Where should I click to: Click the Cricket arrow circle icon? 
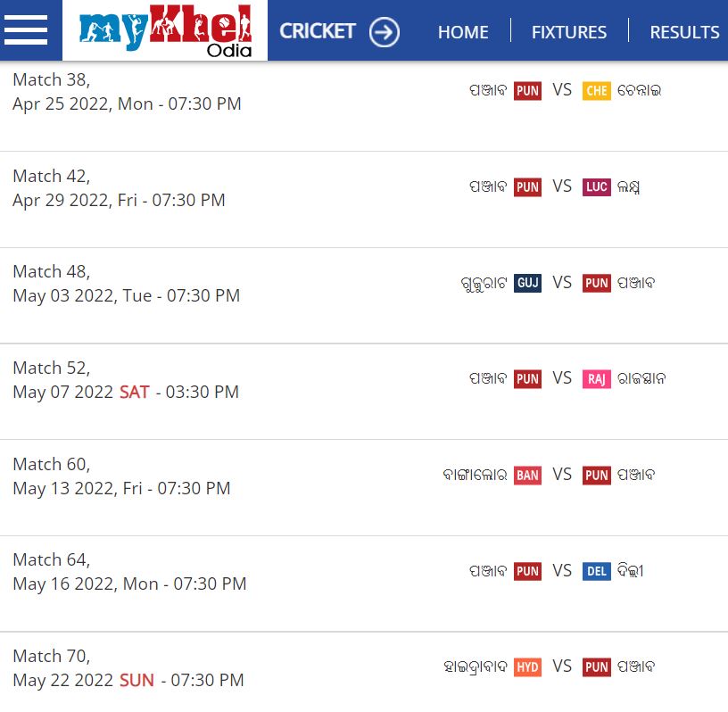(x=385, y=32)
